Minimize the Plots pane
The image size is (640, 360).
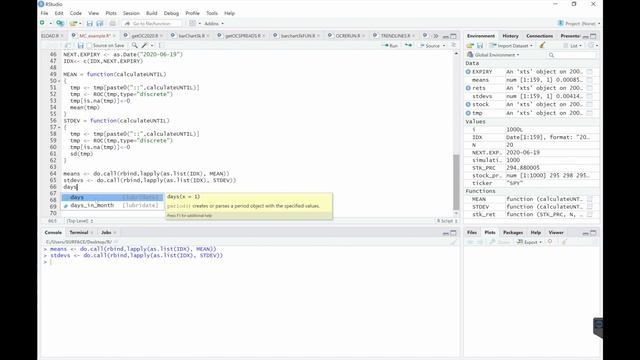(586, 233)
